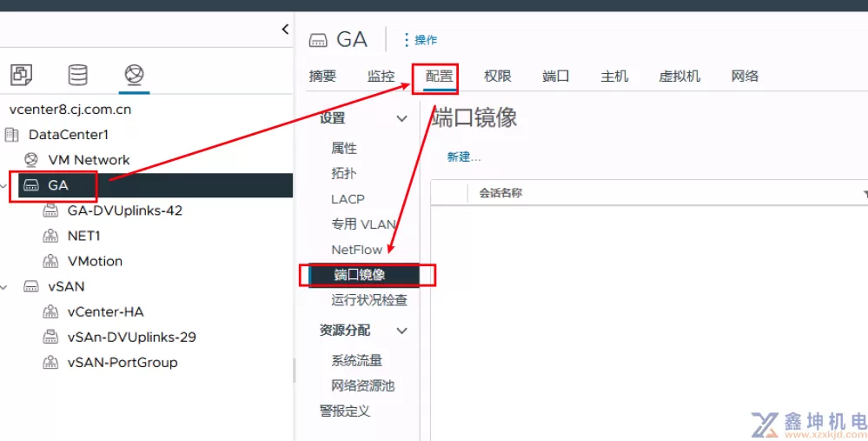The image size is (868, 441).
Task: Switch to the 虚拟机 tab
Action: click(679, 76)
